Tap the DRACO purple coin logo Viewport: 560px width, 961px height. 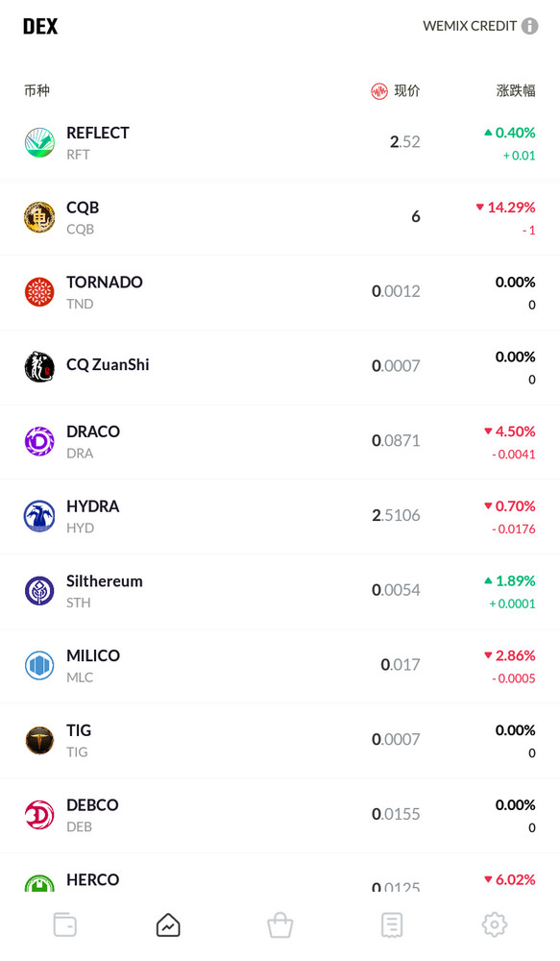[39, 441]
